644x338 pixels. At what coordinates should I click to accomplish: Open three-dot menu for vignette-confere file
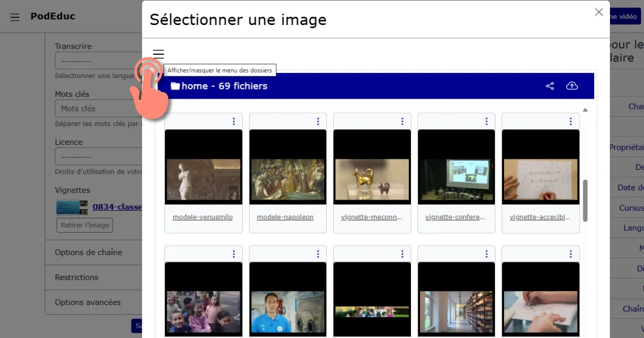pos(486,121)
